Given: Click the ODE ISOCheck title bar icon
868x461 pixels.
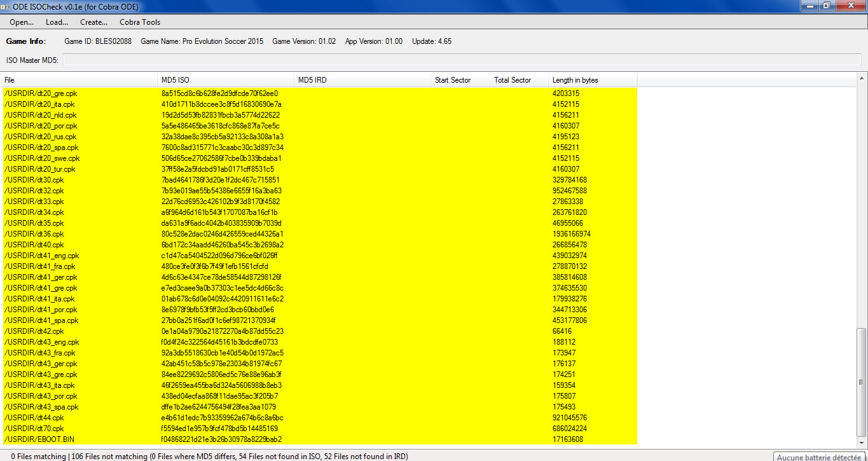Looking at the screenshot, I should (6, 6).
